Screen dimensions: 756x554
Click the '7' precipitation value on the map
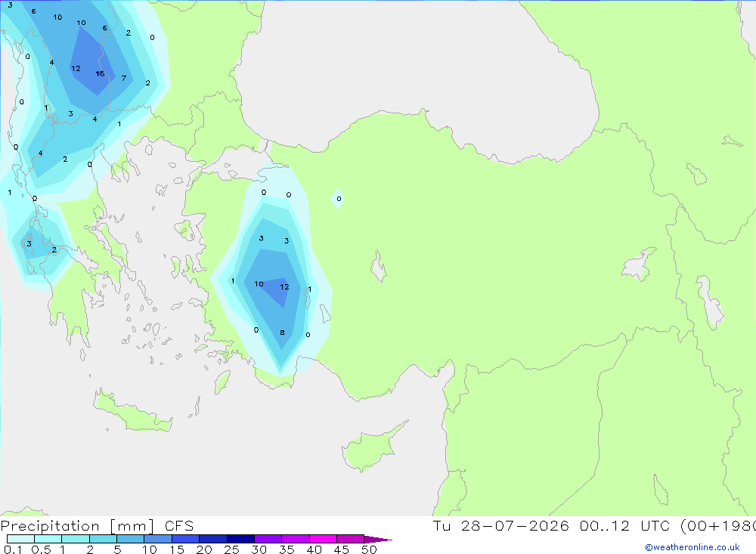pyautogui.click(x=124, y=78)
